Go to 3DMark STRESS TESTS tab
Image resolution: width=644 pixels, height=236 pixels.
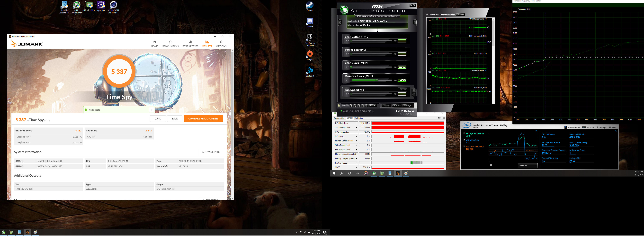tap(190, 44)
